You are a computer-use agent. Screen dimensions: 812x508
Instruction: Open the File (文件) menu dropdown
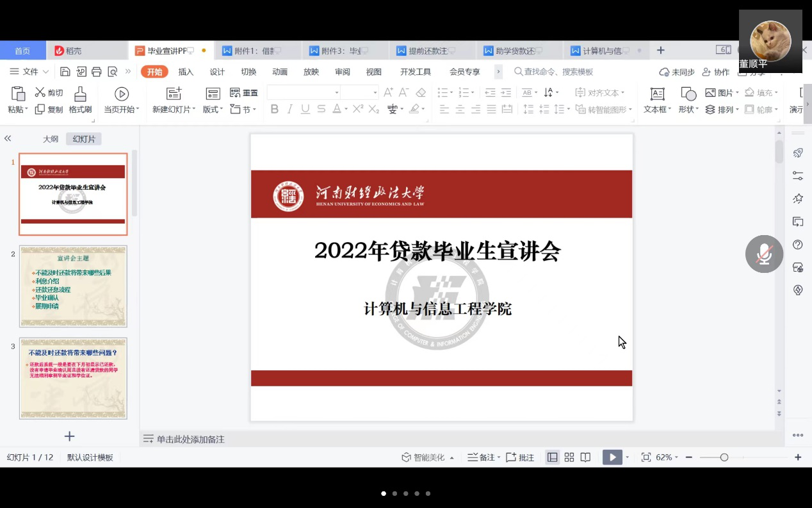point(30,72)
